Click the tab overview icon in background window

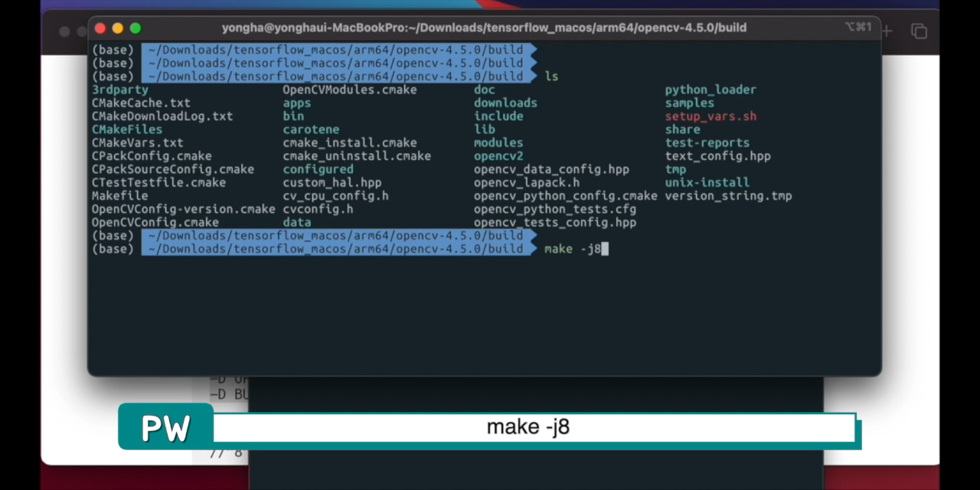pos(919,31)
